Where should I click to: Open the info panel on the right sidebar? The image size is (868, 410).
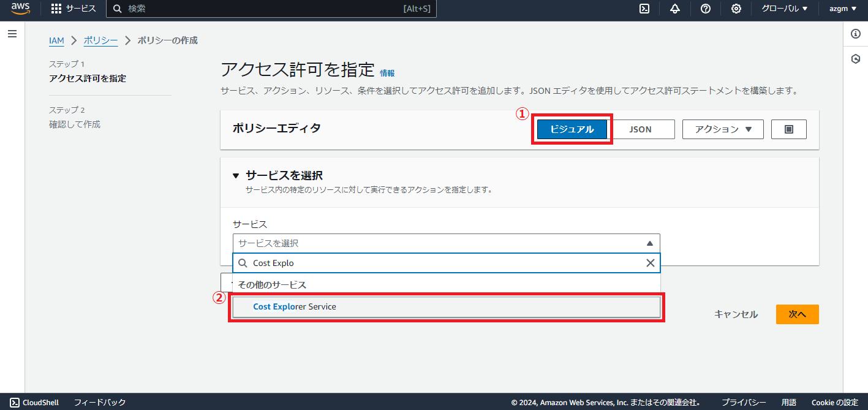855,34
